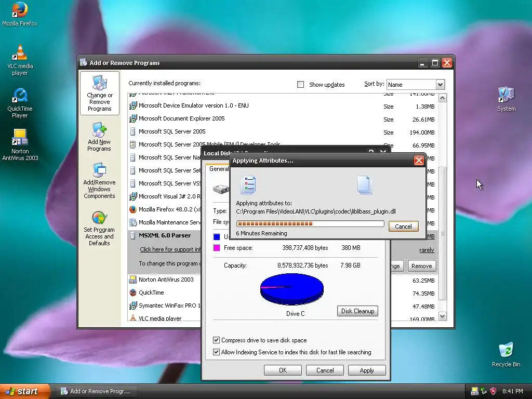532x399 pixels.
Task: Select Microsoft Device Emulator list icon
Action: [132, 106]
